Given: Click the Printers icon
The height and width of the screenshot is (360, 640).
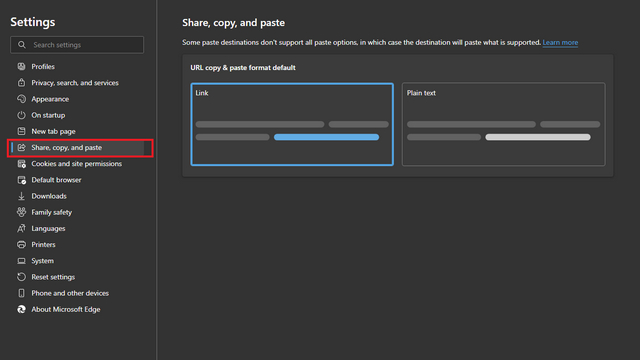Looking at the screenshot, I should tap(21, 244).
